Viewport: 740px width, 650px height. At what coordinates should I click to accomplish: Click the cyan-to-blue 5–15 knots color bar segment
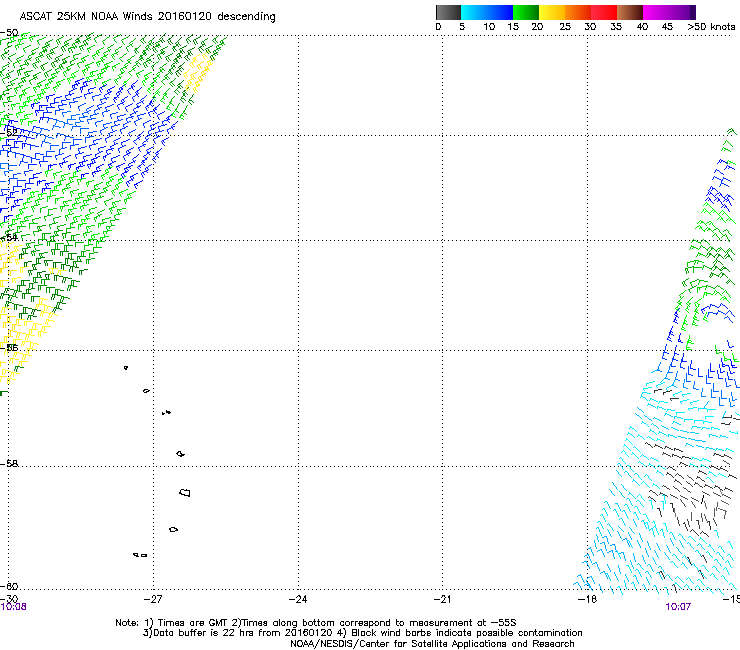tap(487, 12)
